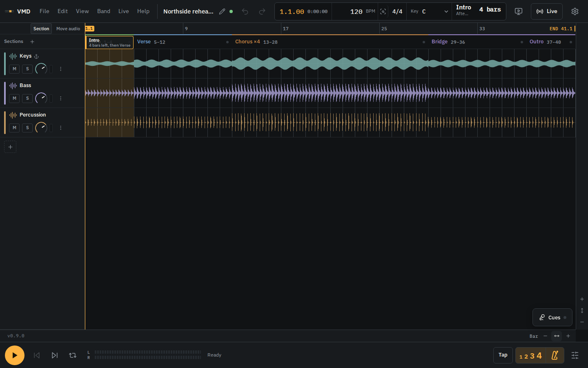Click the END 41.1 marker
Screen dimensions: 588x368
(x=562, y=29)
